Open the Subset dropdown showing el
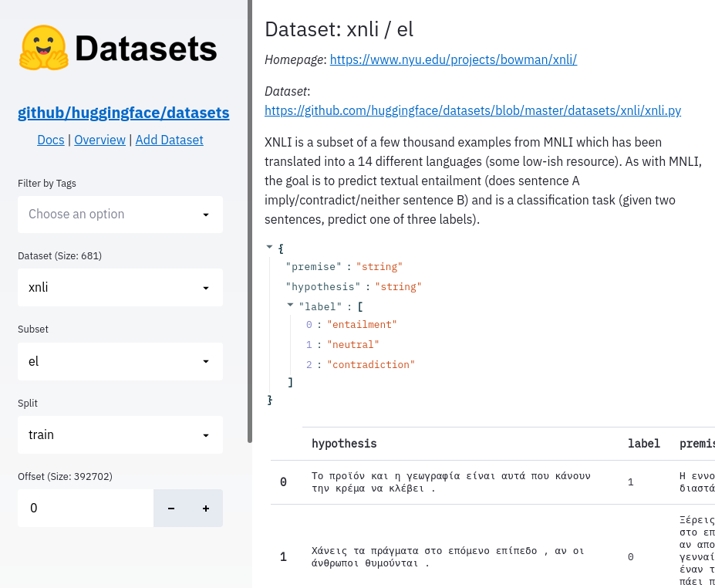Image resolution: width=715 pixels, height=588 pixels. point(120,361)
